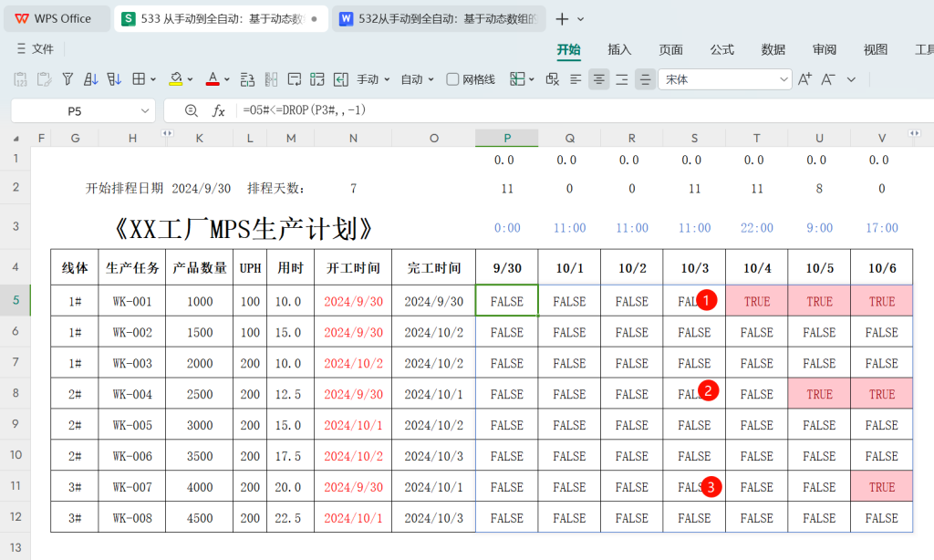Image resolution: width=934 pixels, height=560 pixels.
Task: Click the TRUE cell in WK-007 row
Action: coord(882,487)
